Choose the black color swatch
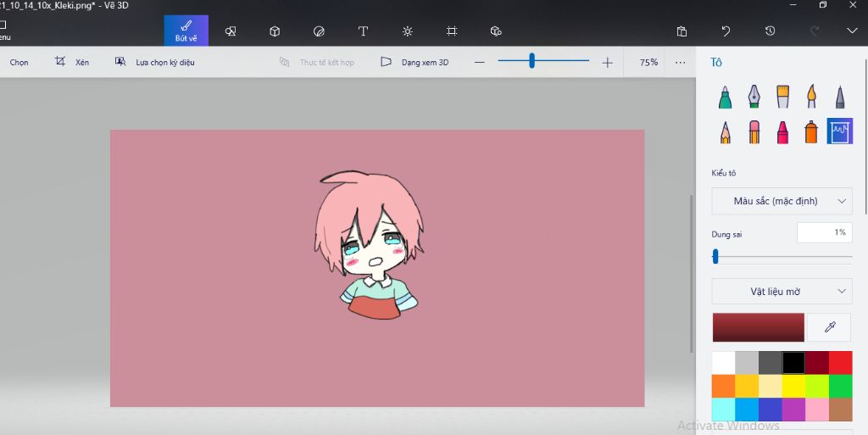This screenshot has width=868, height=435. pyautogui.click(x=793, y=363)
